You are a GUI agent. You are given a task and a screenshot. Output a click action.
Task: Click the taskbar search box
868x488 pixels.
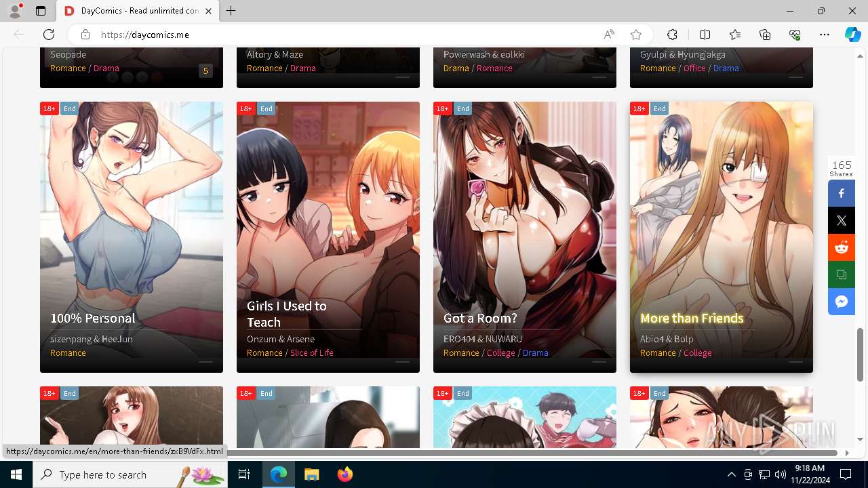click(x=130, y=474)
